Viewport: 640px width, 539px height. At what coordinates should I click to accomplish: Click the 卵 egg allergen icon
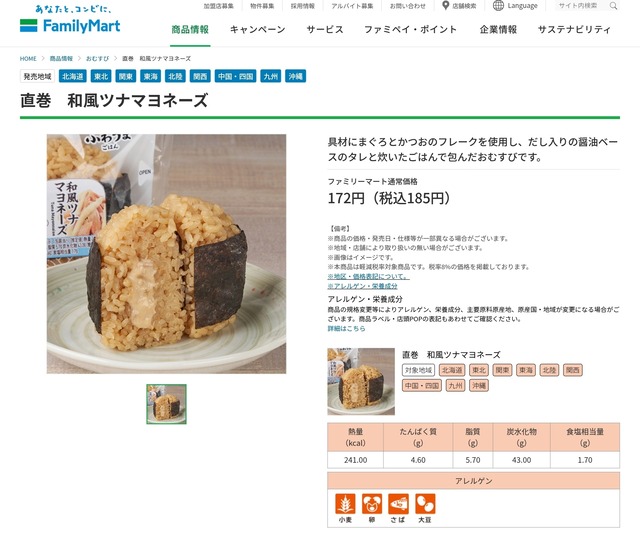pos(372,504)
